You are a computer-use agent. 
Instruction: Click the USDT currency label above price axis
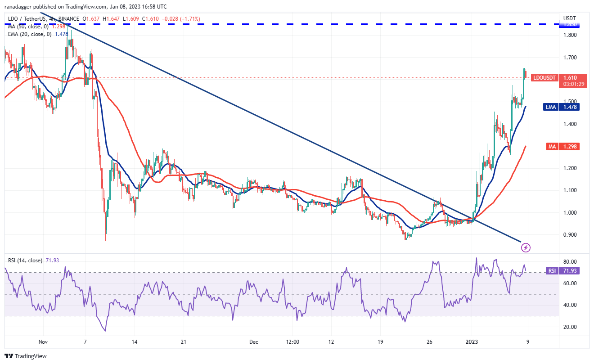pyautogui.click(x=569, y=18)
